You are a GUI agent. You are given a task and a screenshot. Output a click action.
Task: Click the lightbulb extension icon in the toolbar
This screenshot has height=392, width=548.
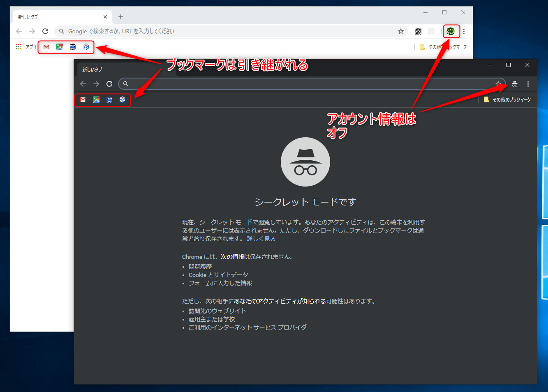coord(431,31)
